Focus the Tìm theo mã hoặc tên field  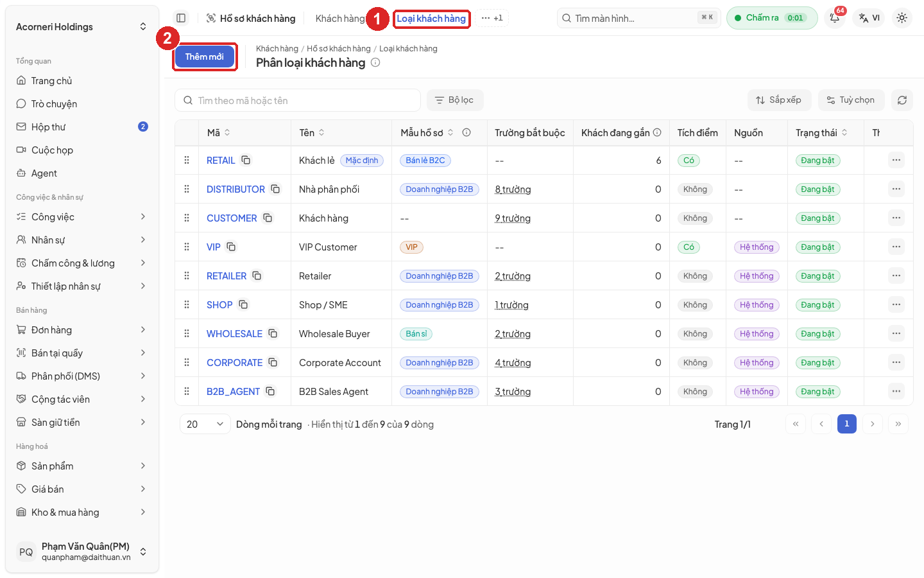click(x=298, y=100)
